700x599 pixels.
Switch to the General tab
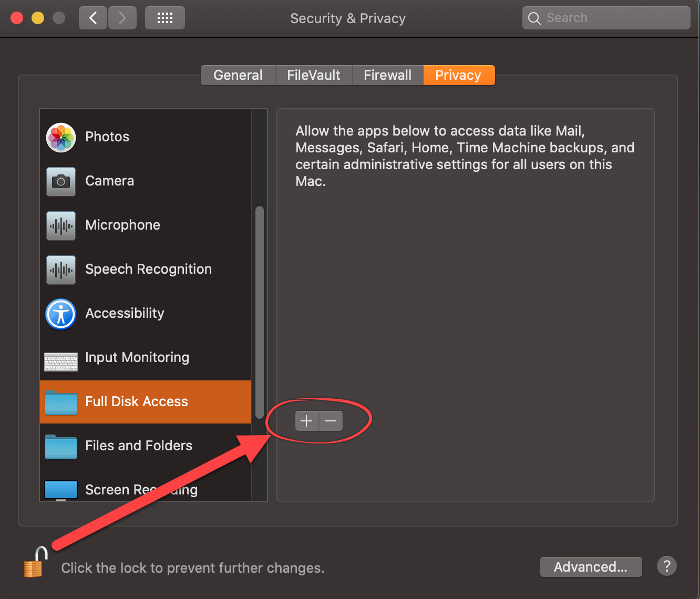coord(238,75)
